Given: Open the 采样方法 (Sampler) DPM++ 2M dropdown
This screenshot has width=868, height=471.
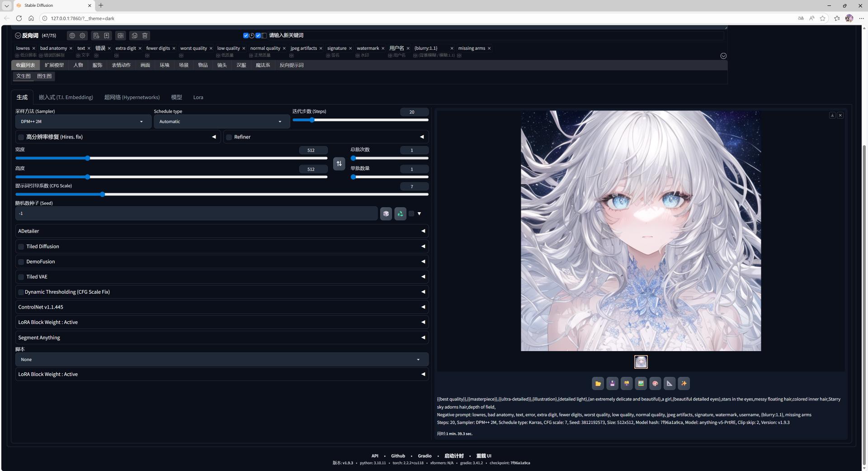Looking at the screenshot, I should pos(83,122).
